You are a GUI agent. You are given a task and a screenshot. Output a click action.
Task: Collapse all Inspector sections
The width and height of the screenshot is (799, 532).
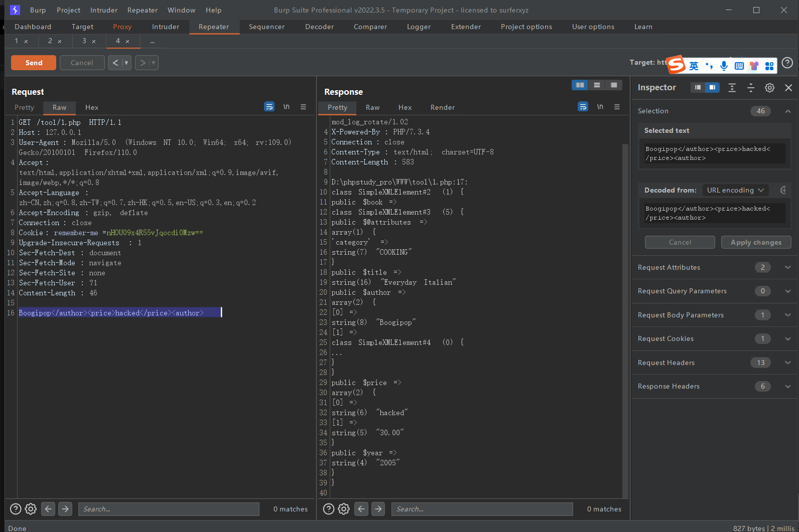pyautogui.click(x=751, y=88)
